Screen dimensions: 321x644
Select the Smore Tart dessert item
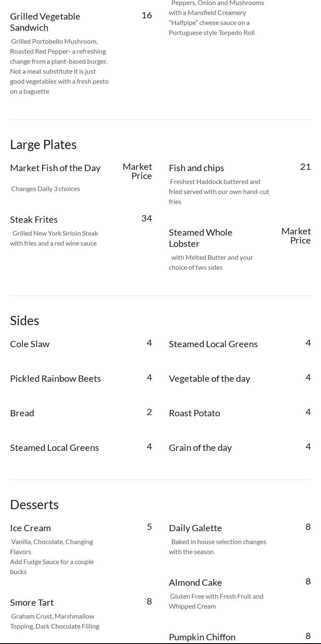click(x=32, y=602)
